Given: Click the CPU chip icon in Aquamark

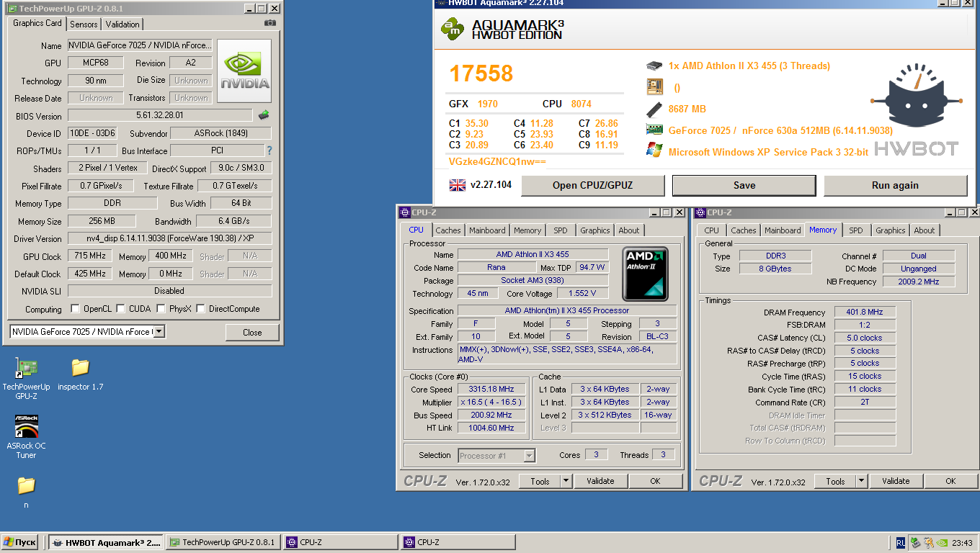Looking at the screenshot, I should pos(654,66).
